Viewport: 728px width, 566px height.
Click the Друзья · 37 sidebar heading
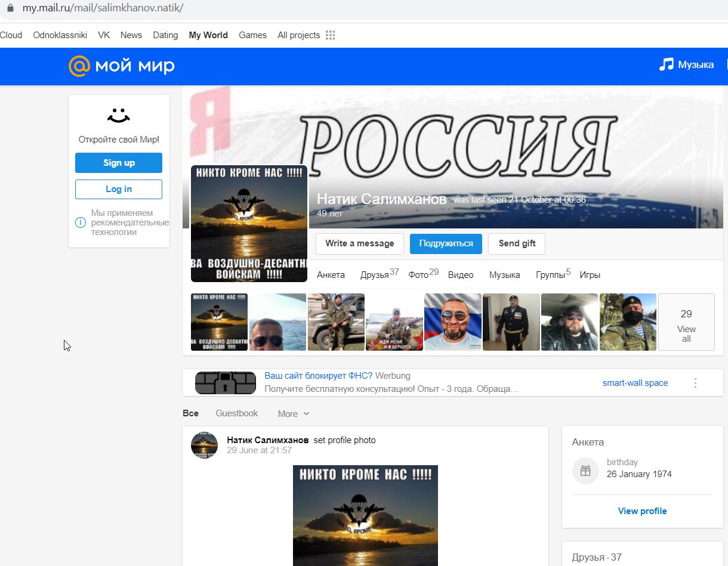point(597,557)
